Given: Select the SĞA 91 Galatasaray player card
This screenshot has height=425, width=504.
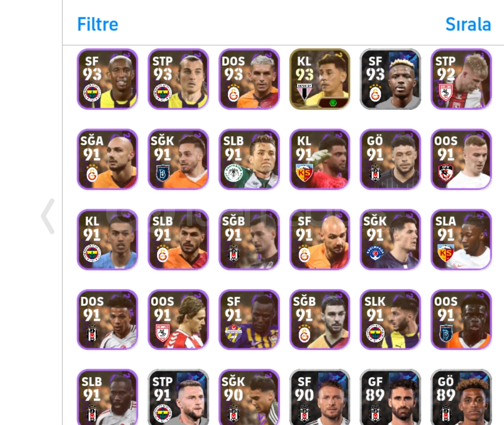Looking at the screenshot, I should point(107,159).
